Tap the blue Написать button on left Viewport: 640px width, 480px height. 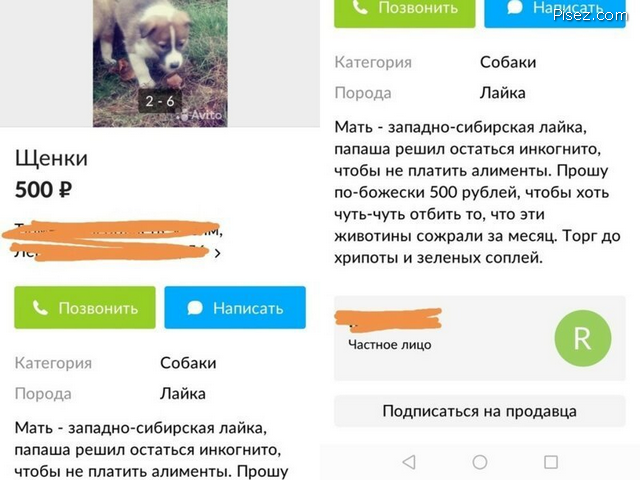235,307
